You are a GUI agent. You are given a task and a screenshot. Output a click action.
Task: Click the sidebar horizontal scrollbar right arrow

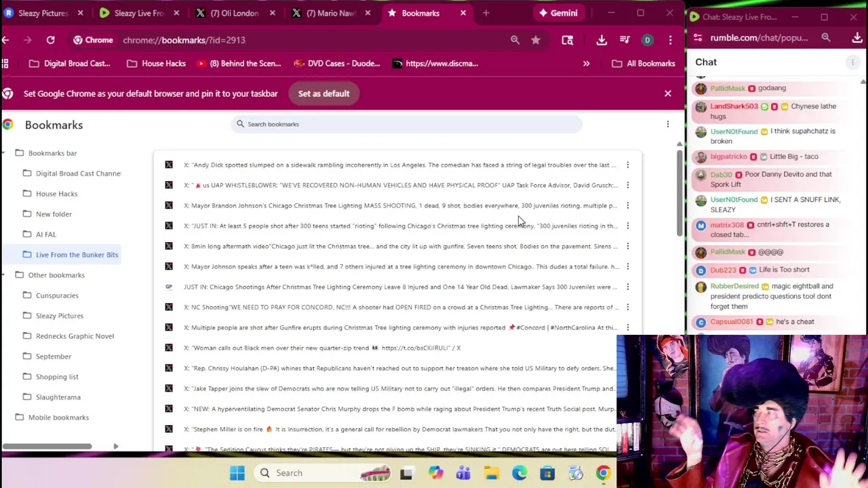(x=115, y=446)
